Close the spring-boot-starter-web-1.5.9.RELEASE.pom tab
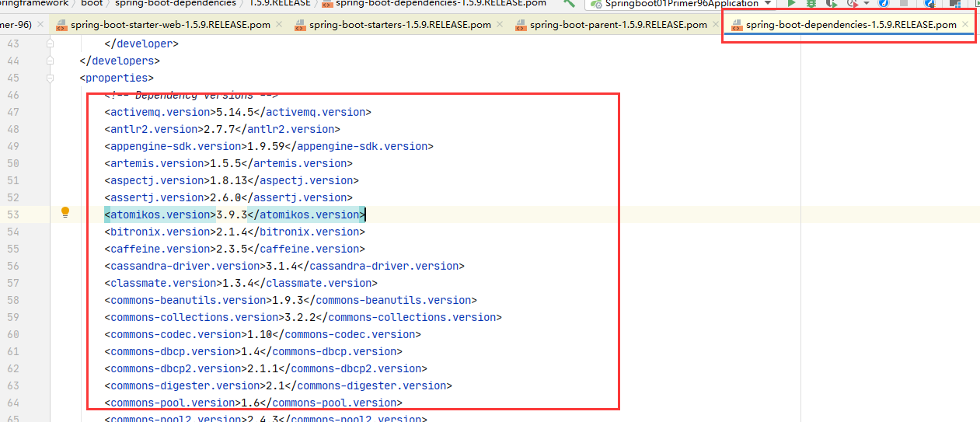 tap(279, 25)
